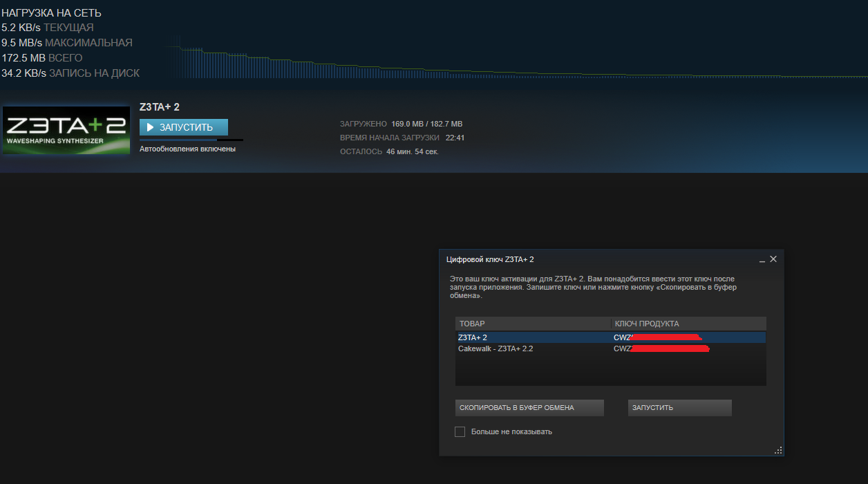Viewport: 868px width, 484px height.
Task: Select the Cakewalk - Z3TA+ 2.2 row
Action: (610, 348)
